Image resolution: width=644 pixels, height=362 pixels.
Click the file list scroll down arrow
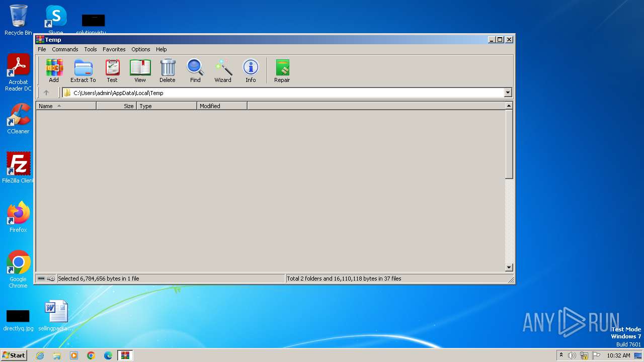[509, 267]
